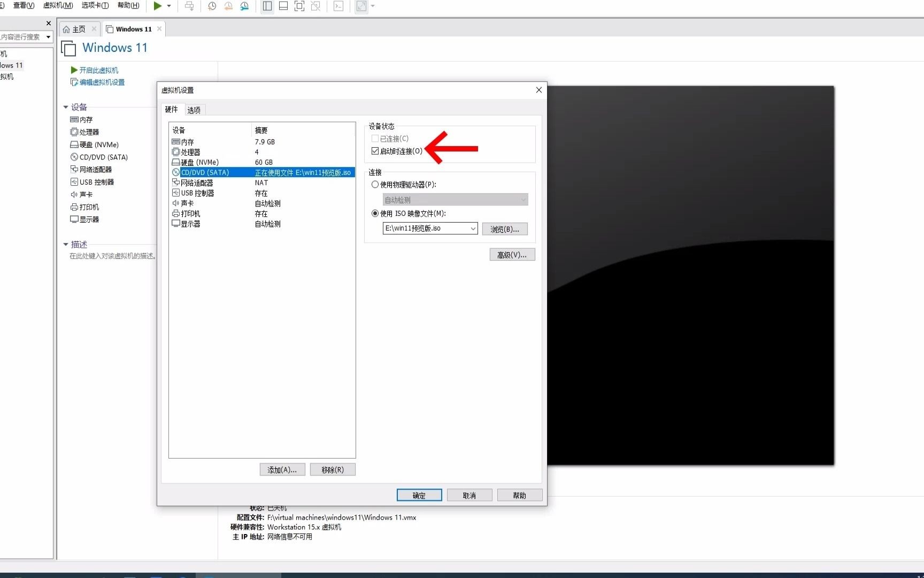This screenshot has height=578, width=924.
Task: Enter full screen mode
Action: (299, 6)
